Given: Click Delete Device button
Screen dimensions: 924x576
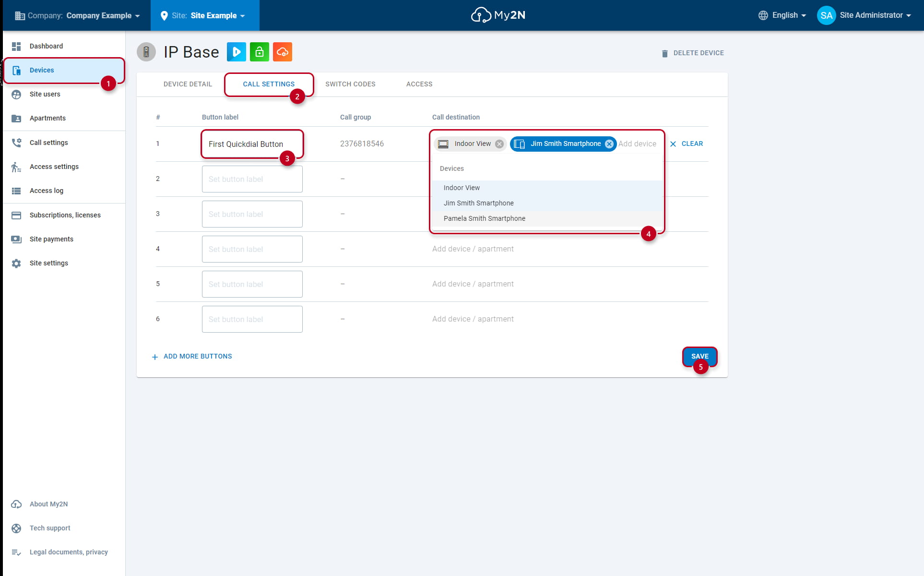Looking at the screenshot, I should 692,53.
